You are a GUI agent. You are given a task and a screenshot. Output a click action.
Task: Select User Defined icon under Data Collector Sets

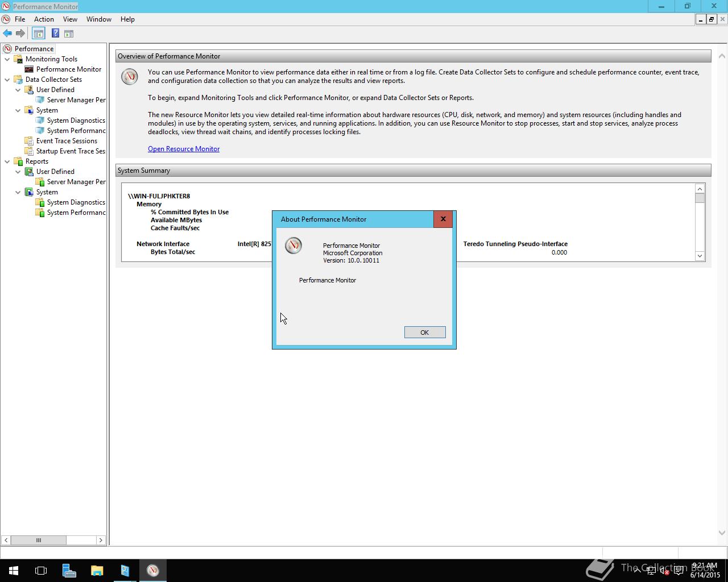29,90
